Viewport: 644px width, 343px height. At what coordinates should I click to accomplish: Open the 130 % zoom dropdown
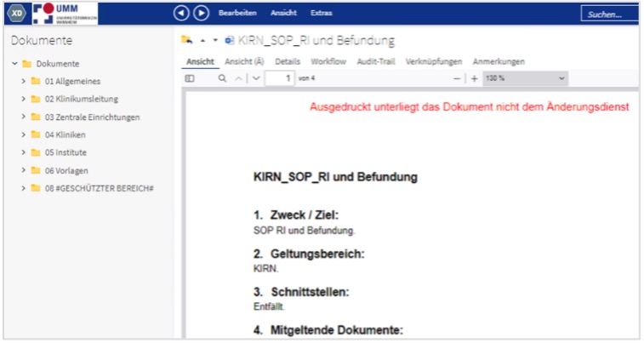pos(525,78)
